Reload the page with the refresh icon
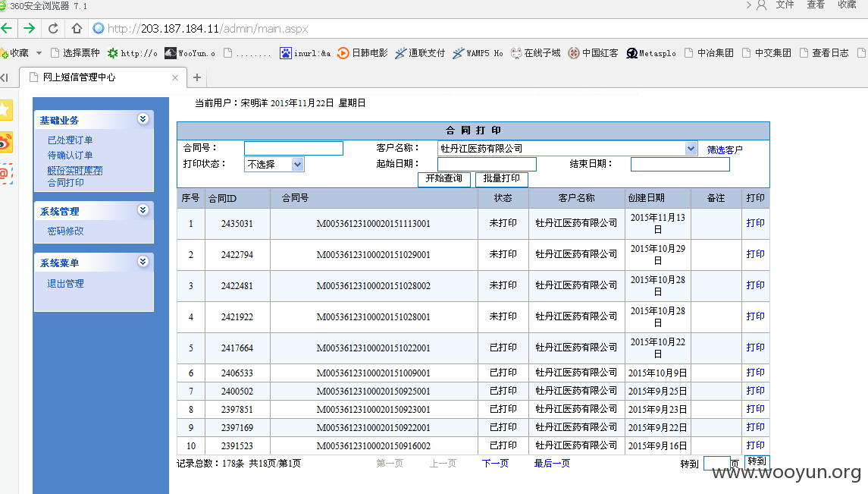Image resolution: width=868 pixels, height=494 pixels. 53,28
